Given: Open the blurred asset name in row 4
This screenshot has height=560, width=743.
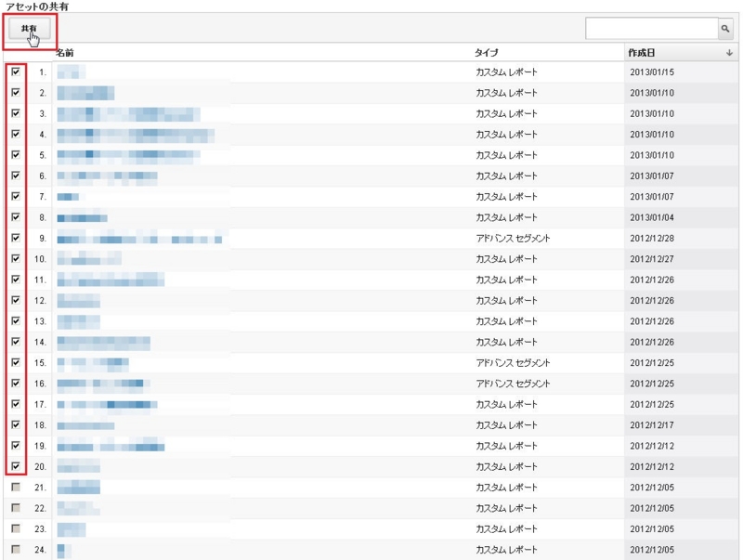Looking at the screenshot, I should (x=136, y=135).
